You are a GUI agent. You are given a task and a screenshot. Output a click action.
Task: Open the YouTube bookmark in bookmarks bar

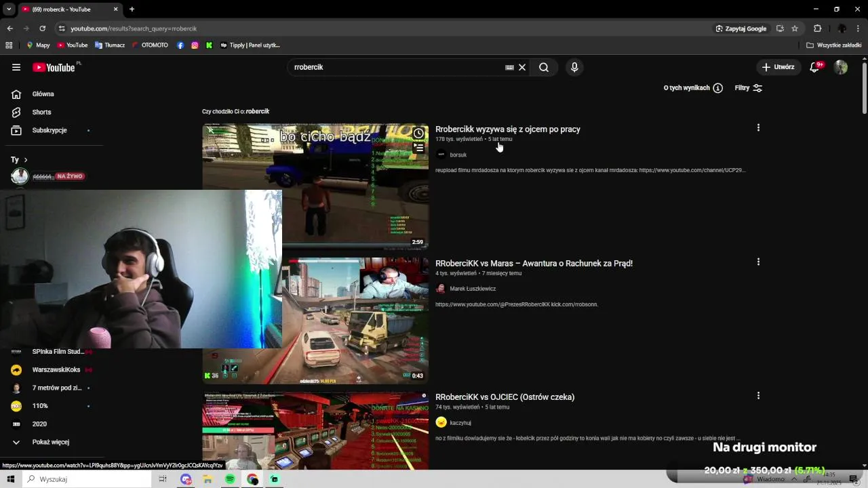click(x=73, y=45)
